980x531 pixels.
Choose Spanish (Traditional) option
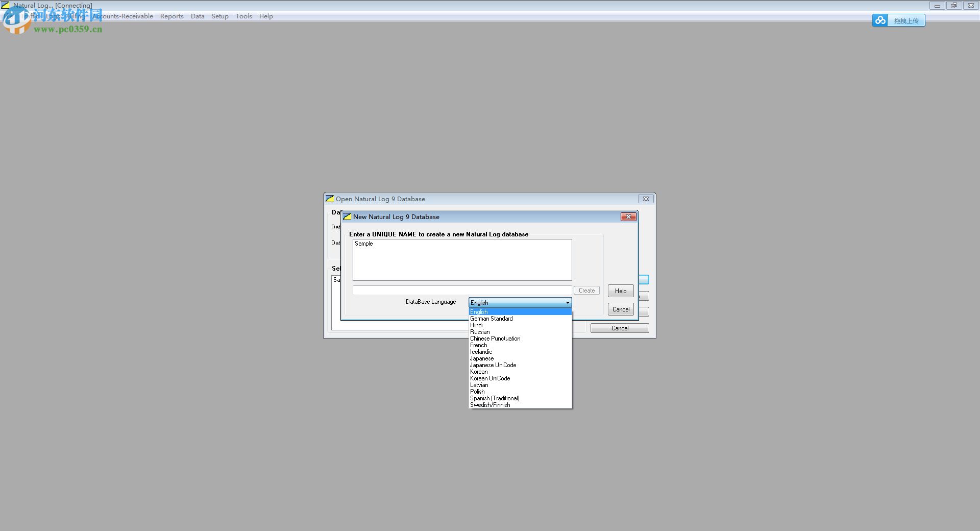[x=520, y=398]
